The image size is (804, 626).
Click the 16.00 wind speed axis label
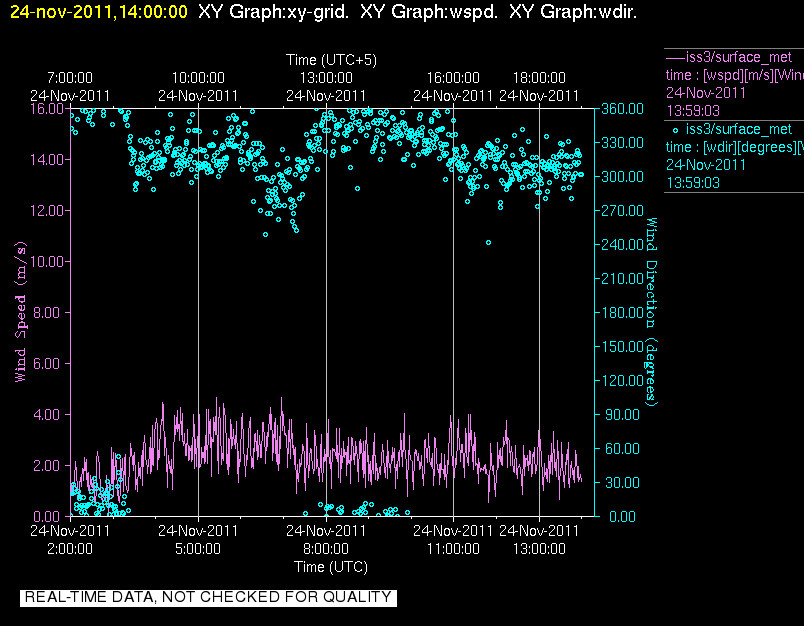[x=47, y=109]
